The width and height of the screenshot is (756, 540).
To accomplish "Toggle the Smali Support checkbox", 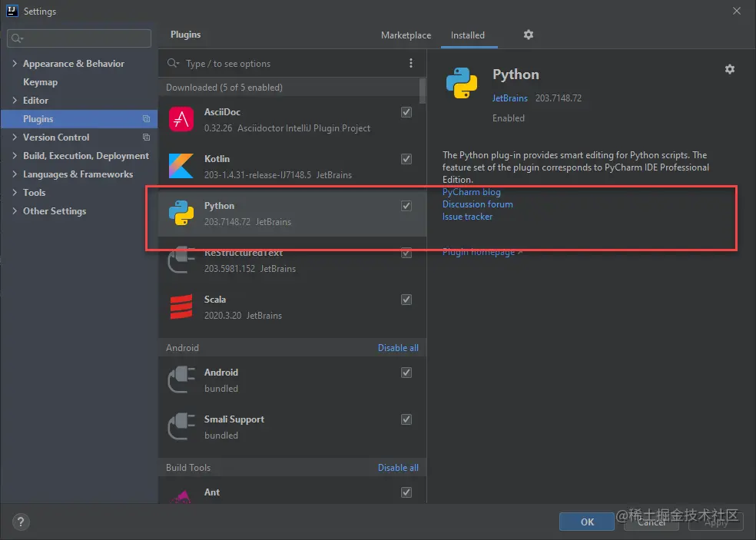I will (406, 419).
